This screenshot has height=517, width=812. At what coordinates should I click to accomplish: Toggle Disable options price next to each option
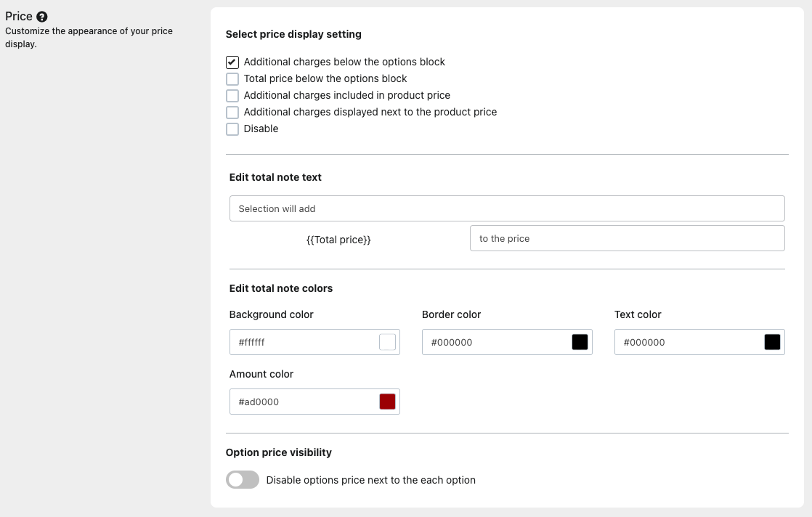(243, 480)
